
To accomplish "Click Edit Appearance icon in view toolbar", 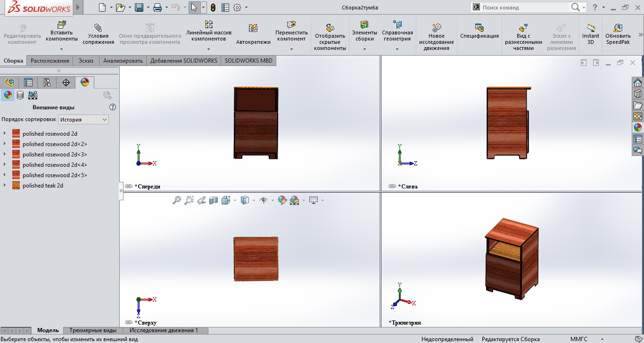I will pyautogui.click(x=282, y=200).
